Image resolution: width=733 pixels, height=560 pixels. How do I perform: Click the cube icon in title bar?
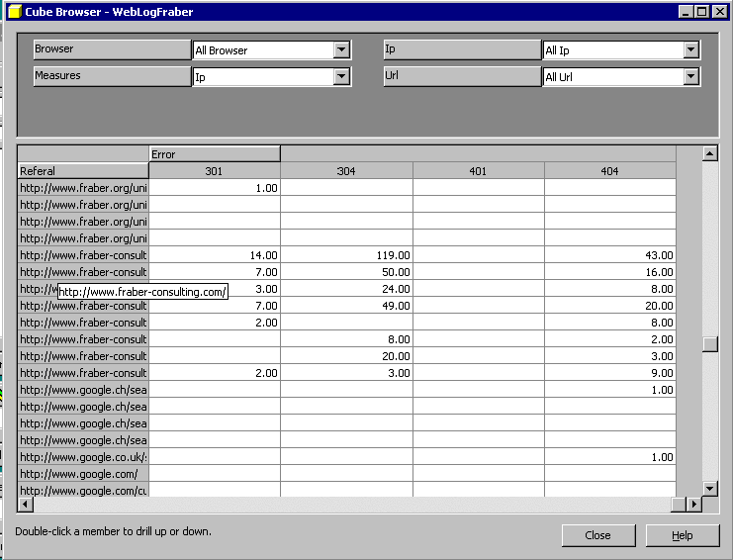pos(12,11)
